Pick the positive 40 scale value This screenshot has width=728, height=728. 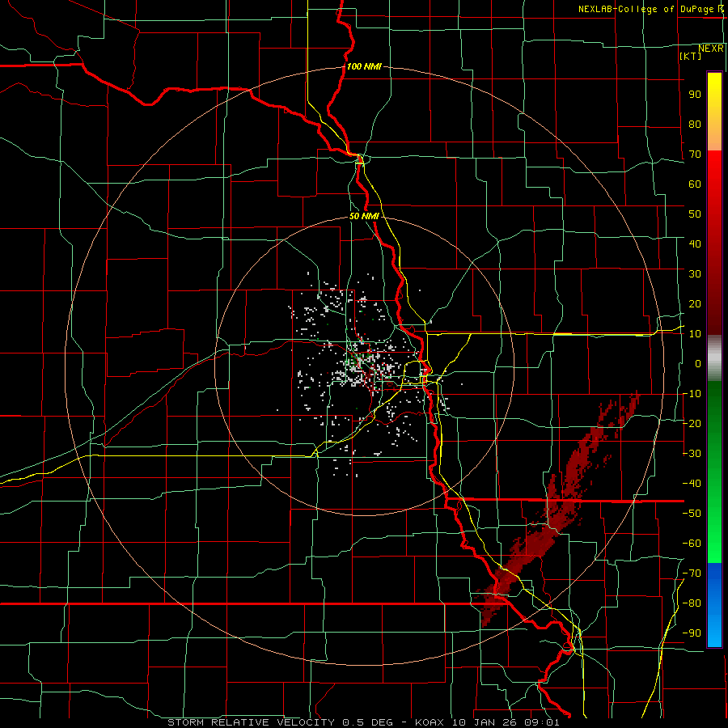[695, 243]
